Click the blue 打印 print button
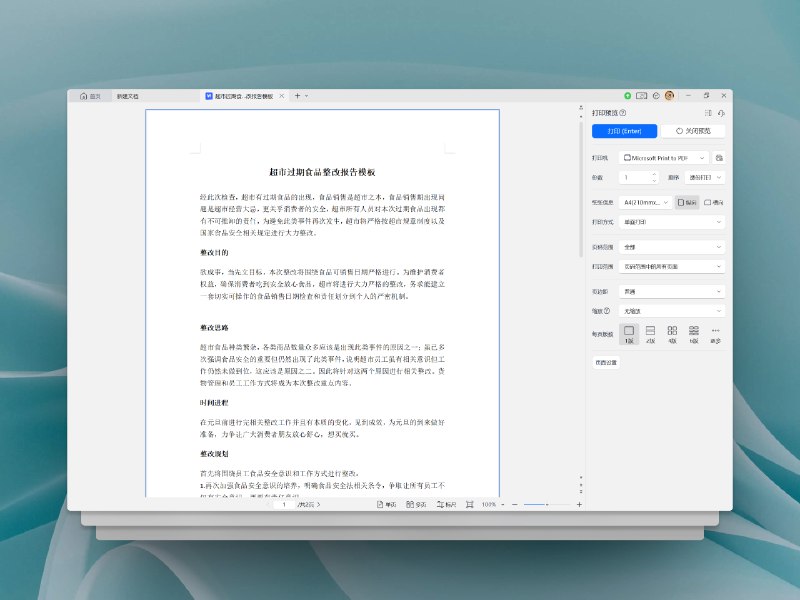 coord(626,131)
